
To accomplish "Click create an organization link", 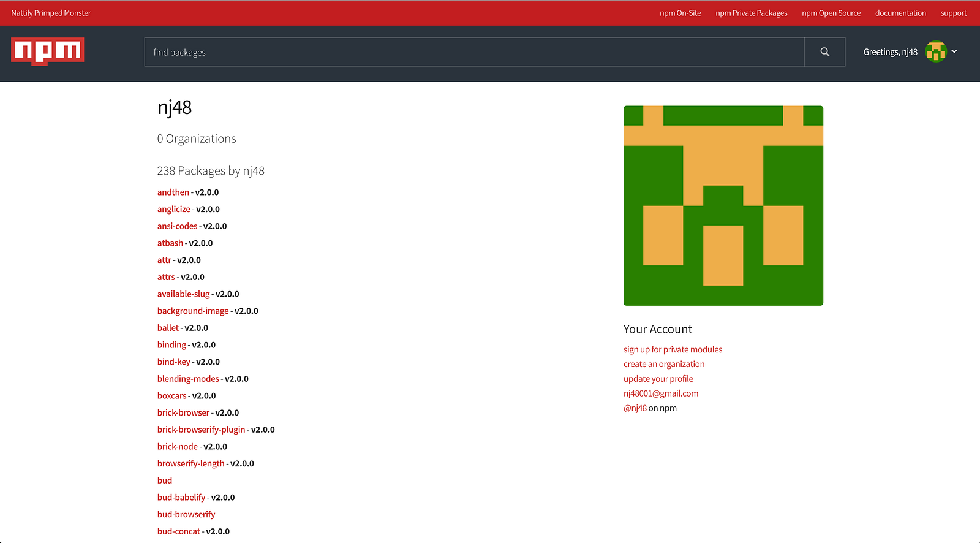I will [x=664, y=364].
